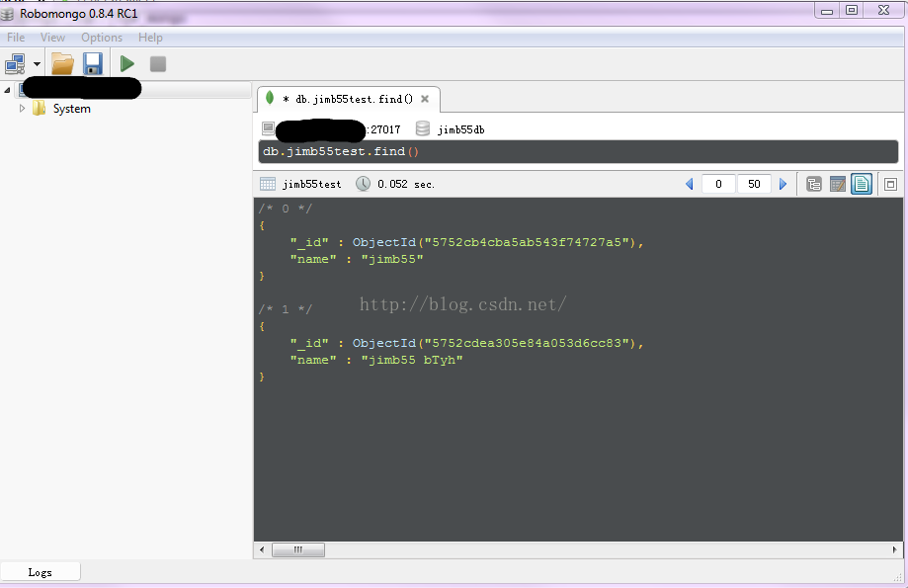This screenshot has width=908, height=588.
Task: Go to the previous page with the left arrow
Action: pos(689,184)
